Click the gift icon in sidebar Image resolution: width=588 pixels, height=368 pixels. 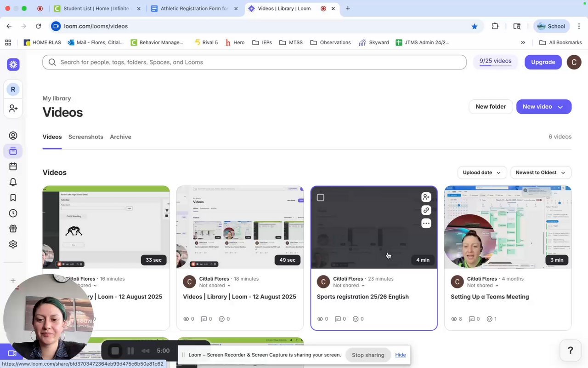(13, 229)
